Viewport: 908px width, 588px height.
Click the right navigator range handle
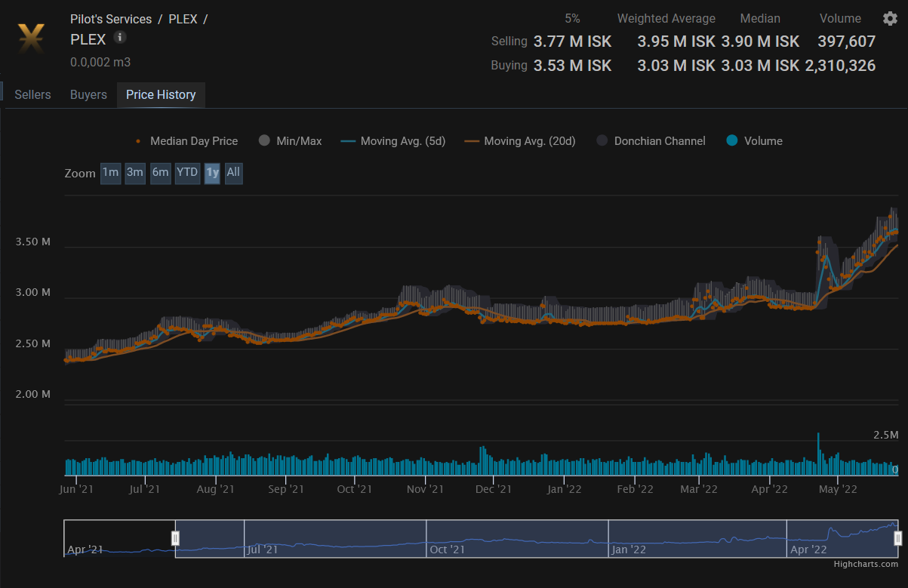[x=898, y=538]
